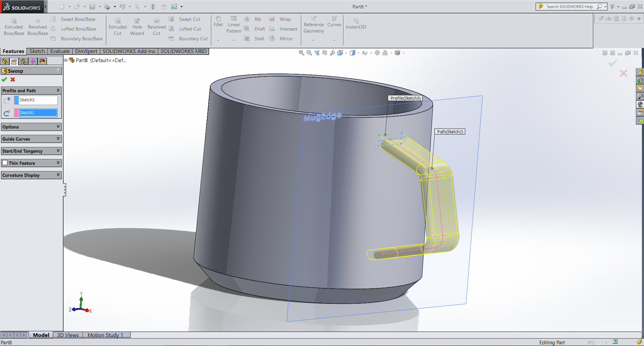The height and width of the screenshot is (346, 644).
Task: Switch to the 3D Views tab
Action: (68, 335)
